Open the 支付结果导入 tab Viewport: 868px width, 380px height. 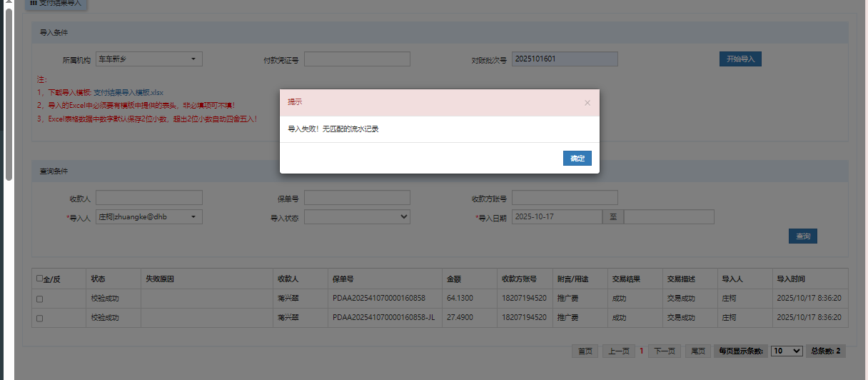click(56, 4)
